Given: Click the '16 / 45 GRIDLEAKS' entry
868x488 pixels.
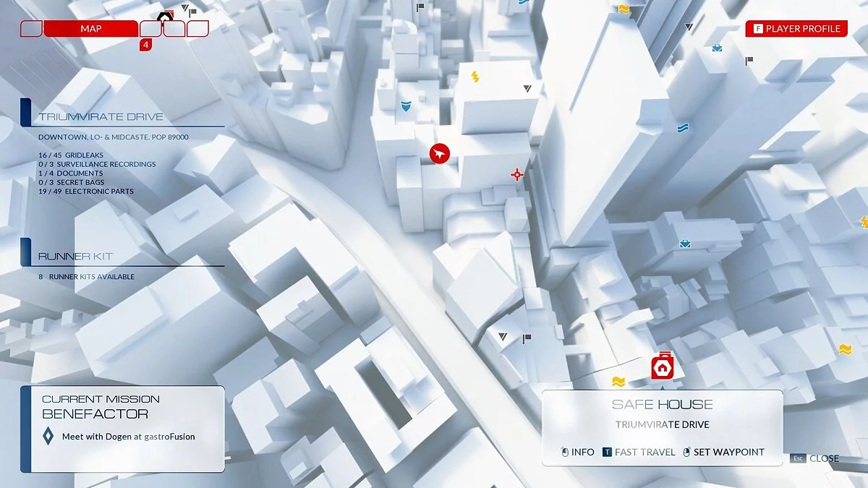Looking at the screenshot, I should pyautogui.click(x=71, y=155).
